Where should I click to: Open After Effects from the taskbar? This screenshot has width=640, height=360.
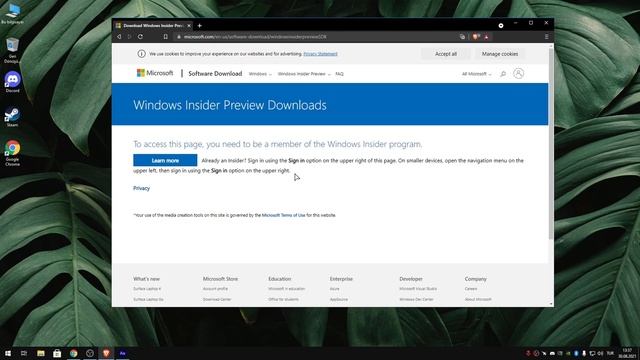click(122, 353)
